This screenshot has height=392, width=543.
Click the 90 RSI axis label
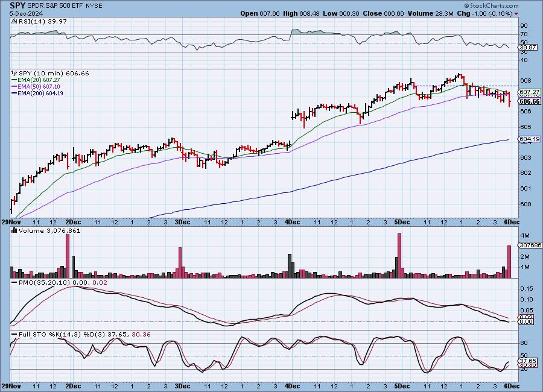click(524, 25)
